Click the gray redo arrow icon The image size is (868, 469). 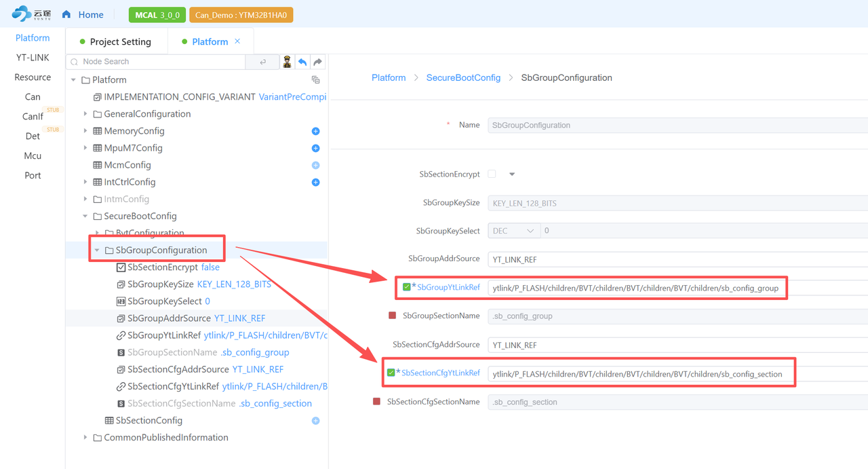click(317, 62)
